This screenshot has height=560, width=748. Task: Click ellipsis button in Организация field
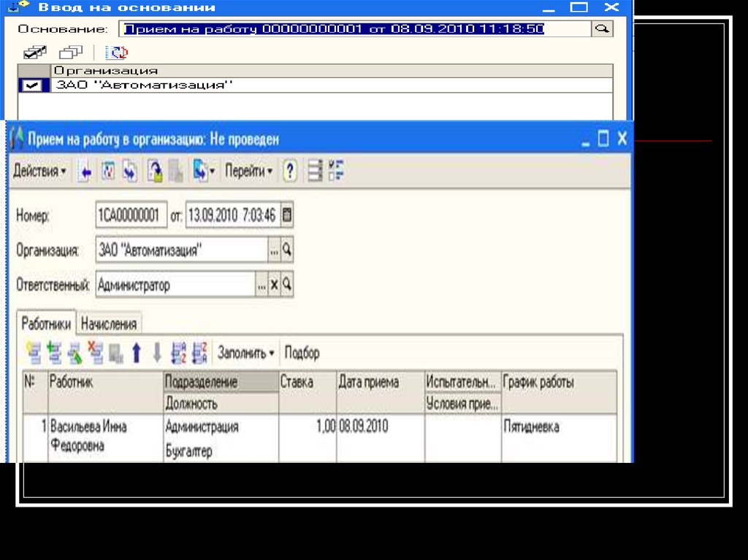point(274,250)
